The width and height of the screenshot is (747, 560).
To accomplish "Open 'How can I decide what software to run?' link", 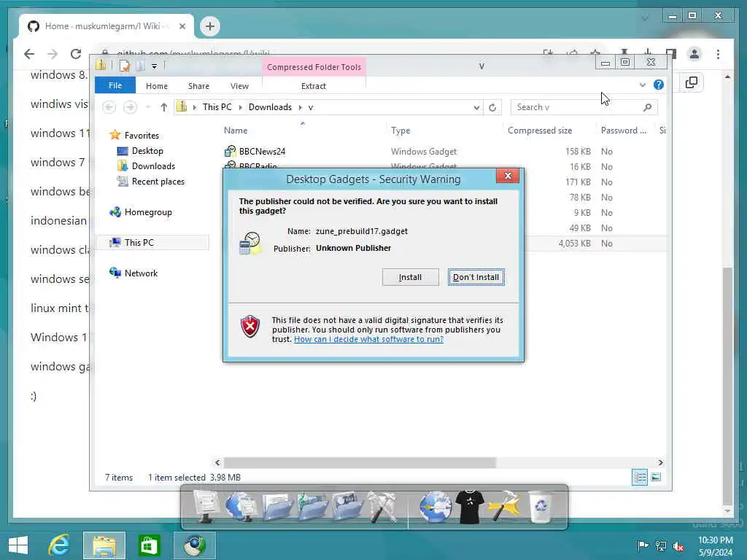I will click(368, 339).
